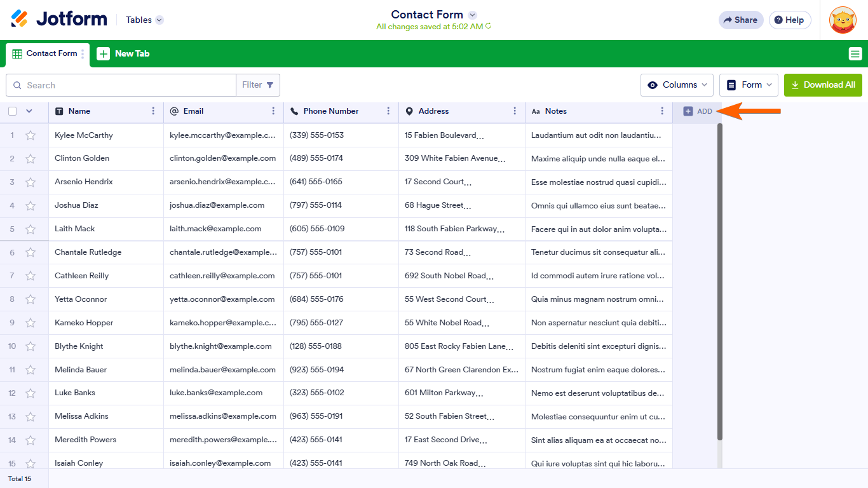Select the email melinda.bauer@example.com
Screen dimensions: 868x488
(222, 370)
